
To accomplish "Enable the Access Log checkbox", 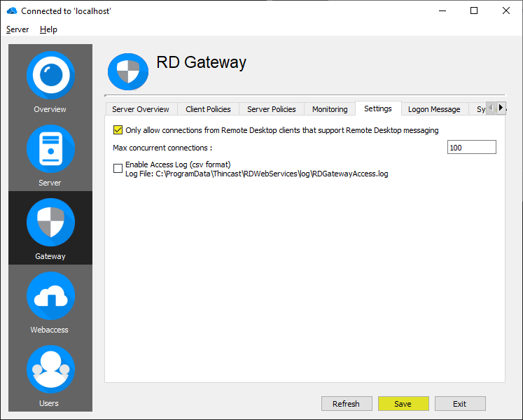I will [x=118, y=169].
